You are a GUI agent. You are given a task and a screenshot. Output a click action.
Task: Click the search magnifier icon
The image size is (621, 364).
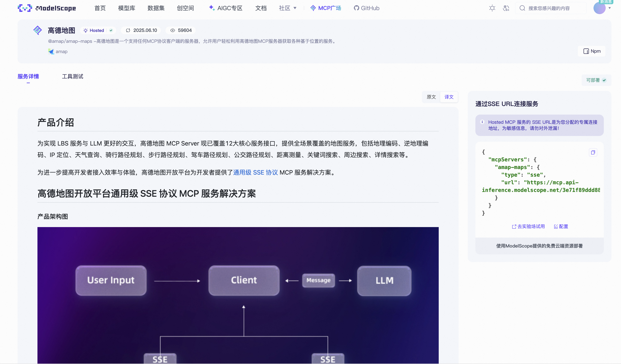pos(522,8)
